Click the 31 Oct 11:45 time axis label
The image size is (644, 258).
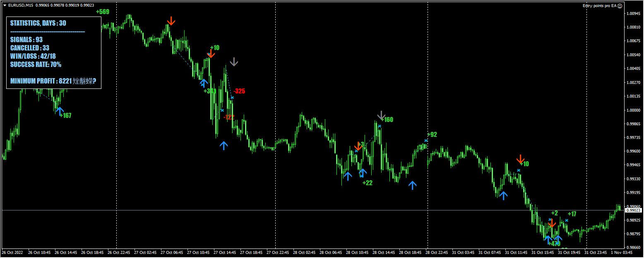[x=516, y=252]
